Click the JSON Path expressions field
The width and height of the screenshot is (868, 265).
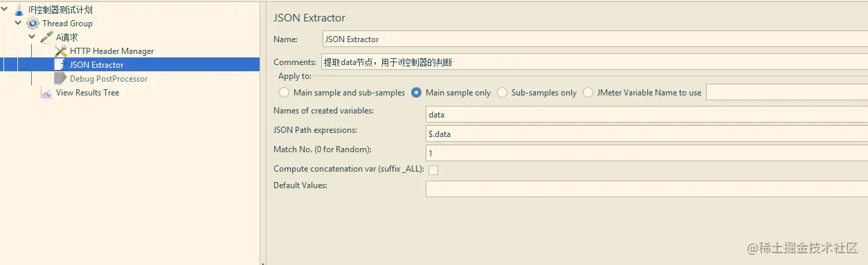click(x=647, y=134)
